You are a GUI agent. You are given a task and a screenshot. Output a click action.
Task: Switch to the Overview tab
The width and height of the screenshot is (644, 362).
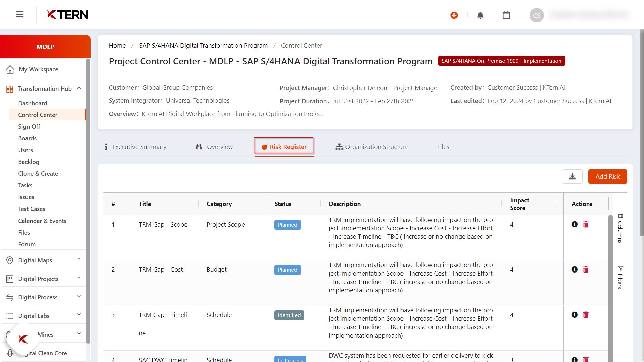[x=214, y=147]
